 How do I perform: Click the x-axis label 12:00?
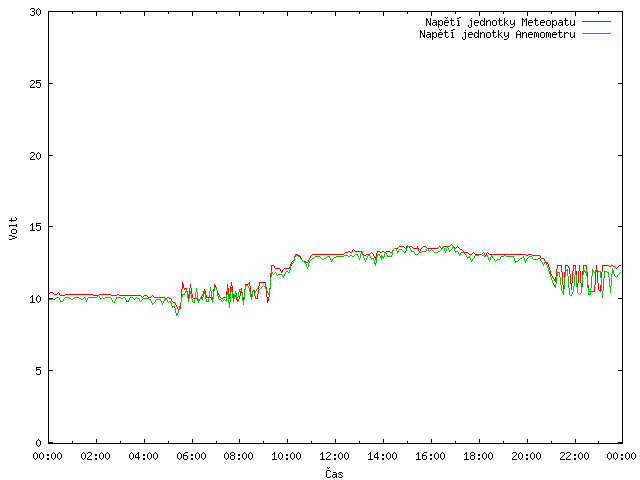click(334, 456)
